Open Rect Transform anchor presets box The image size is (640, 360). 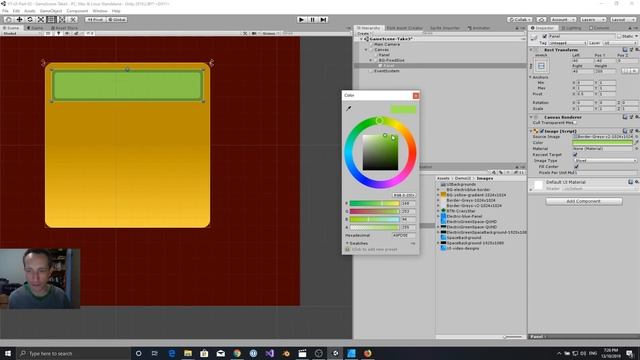pyautogui.click(x=541, y=66)
